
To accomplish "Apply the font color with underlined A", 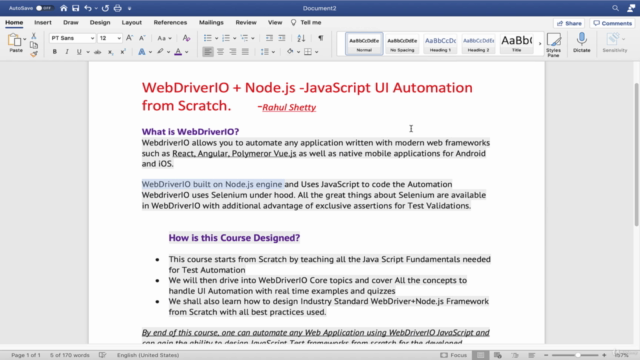I will [x=178, y=52].
